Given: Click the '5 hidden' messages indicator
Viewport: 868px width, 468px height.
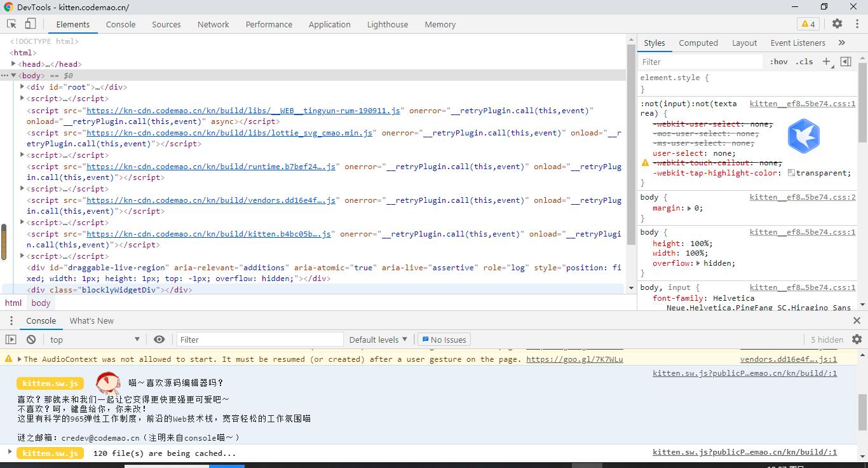Looking at the screenshot, I should 827,340.
